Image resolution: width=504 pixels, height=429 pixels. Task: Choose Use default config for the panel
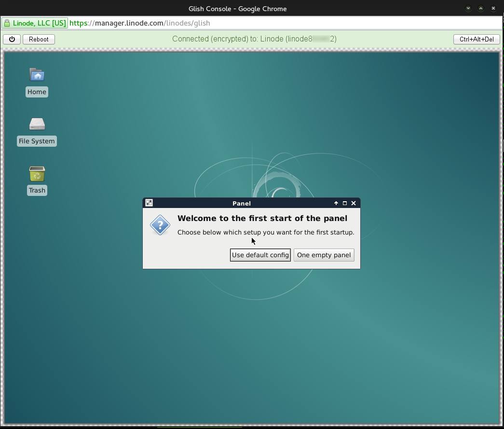[x=260, y=255]
